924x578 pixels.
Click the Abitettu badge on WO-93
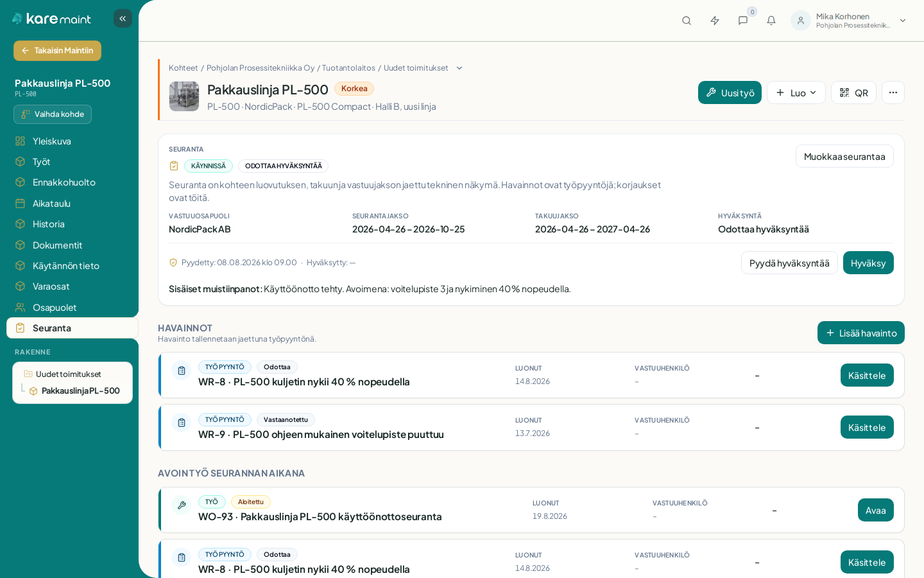(251, 502)
